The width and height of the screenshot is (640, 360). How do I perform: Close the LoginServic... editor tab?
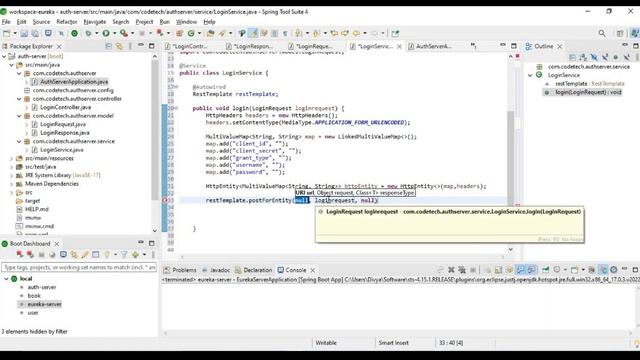tap(399, 47)
